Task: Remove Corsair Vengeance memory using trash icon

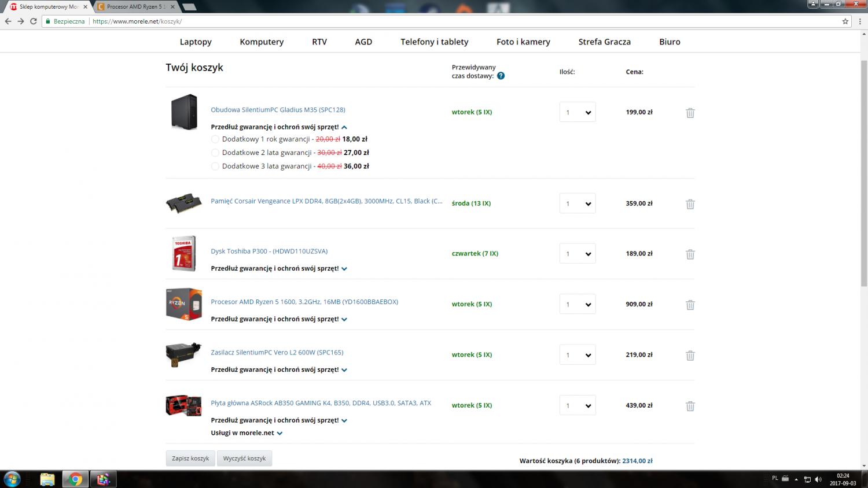Action: 690,204
